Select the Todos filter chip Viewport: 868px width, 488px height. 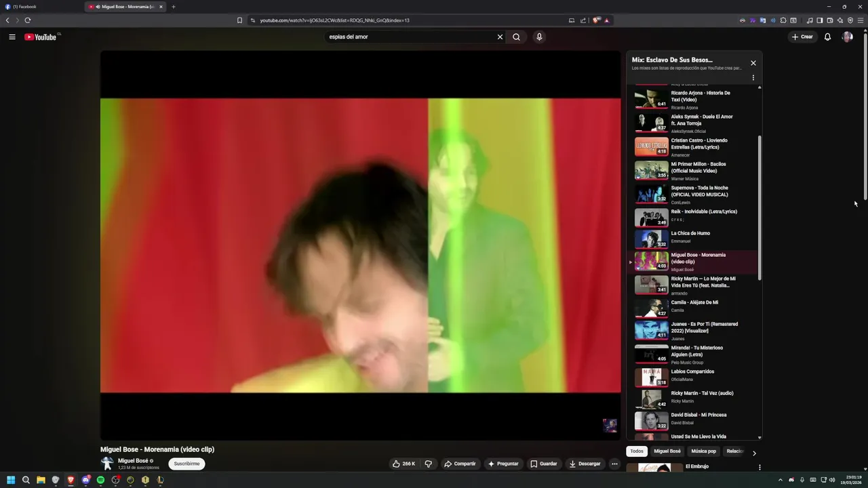point(637,451)
